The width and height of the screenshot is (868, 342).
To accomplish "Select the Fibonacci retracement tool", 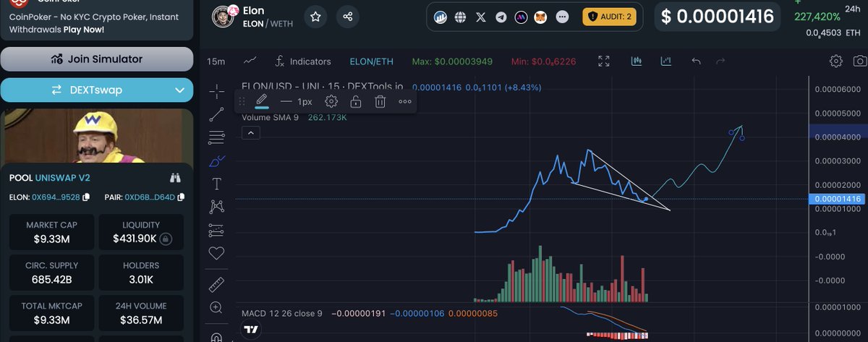I will tap(216, 137).
